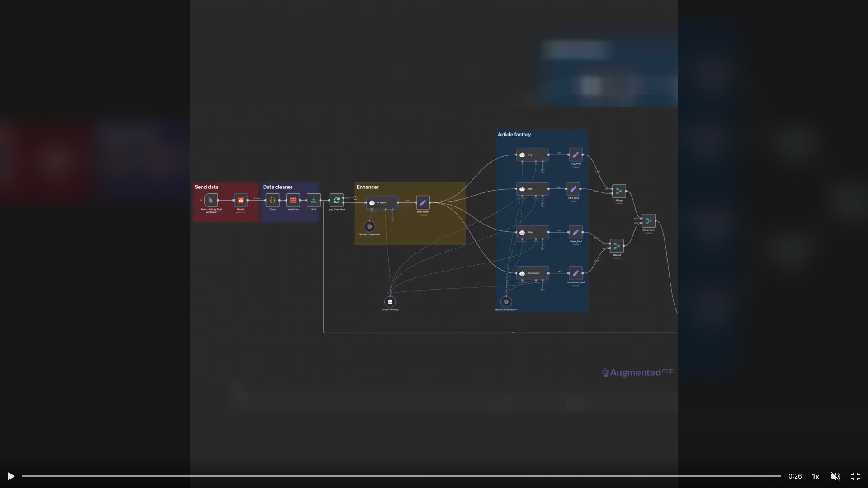Select the manual trigger node
Image resolution: width=868 pixels, height=488 pixels.
tap(211, 200)
